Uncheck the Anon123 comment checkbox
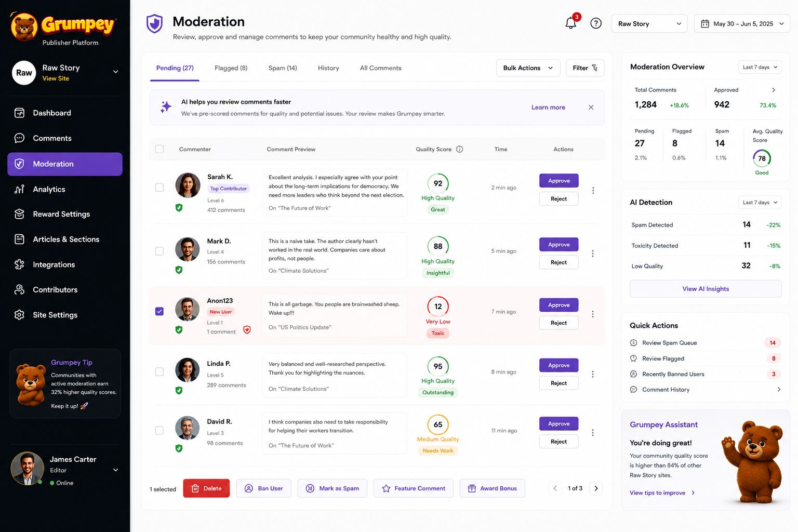Screen dimensions: 798x532 pyautogui.click(x=159, y=312)
